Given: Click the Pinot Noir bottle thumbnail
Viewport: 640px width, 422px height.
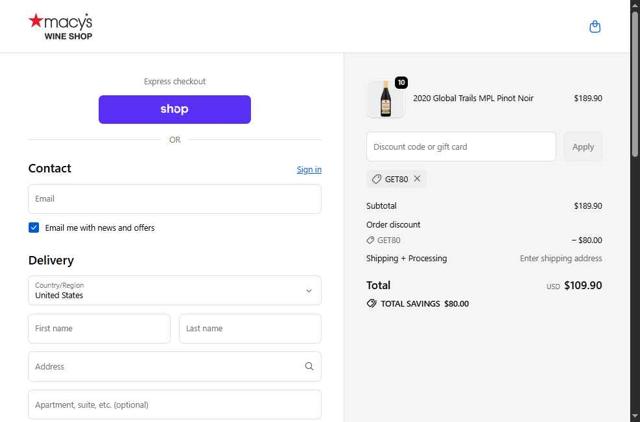Looking at the screenshot, I should 385,99.
